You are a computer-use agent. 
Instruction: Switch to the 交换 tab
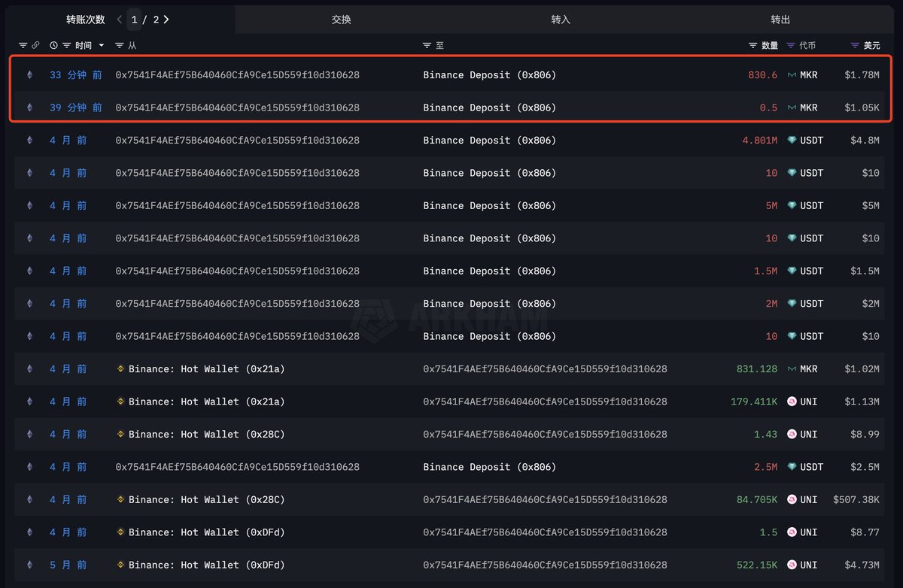(342, 20)
